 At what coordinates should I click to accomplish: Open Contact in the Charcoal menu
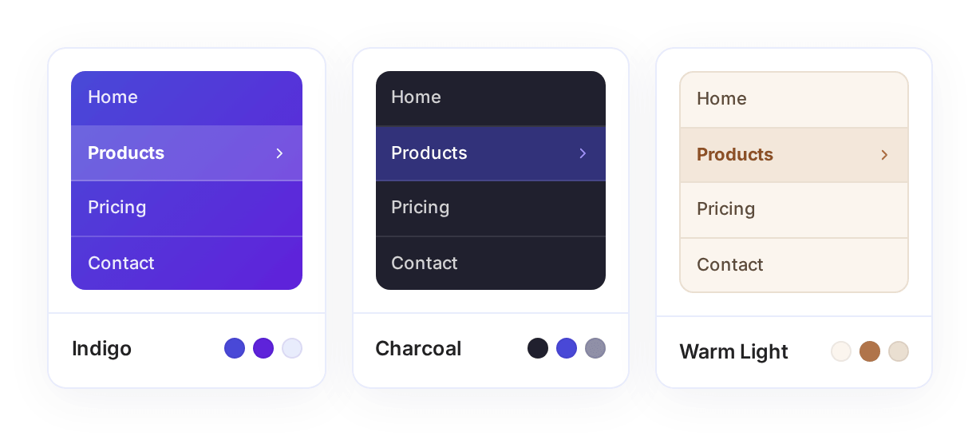(491, 264)
